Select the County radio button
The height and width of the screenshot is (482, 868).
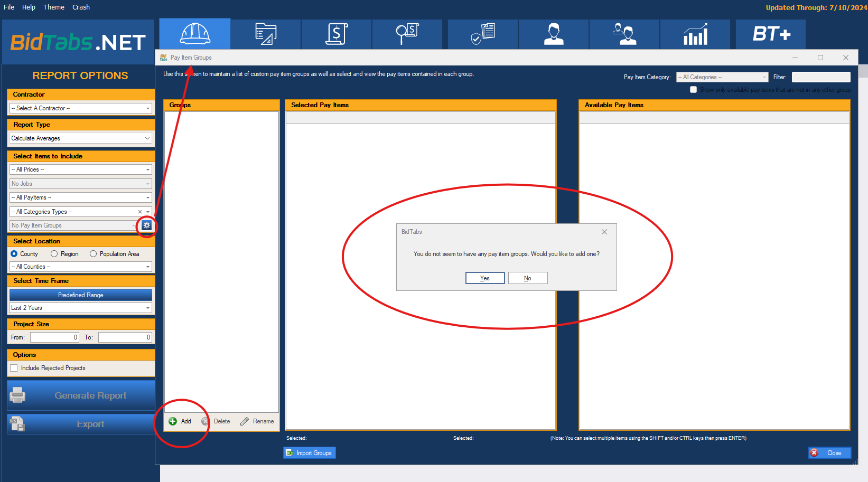coord(14,254)
